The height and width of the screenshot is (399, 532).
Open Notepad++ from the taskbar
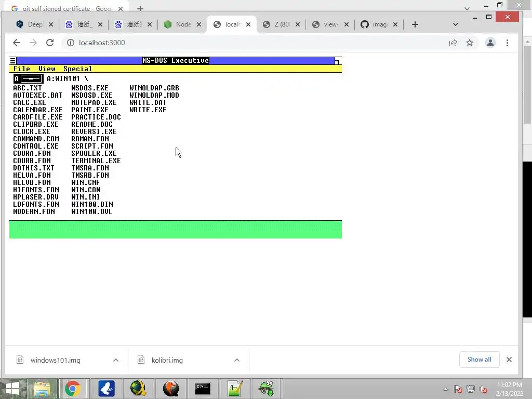point(234,389)
